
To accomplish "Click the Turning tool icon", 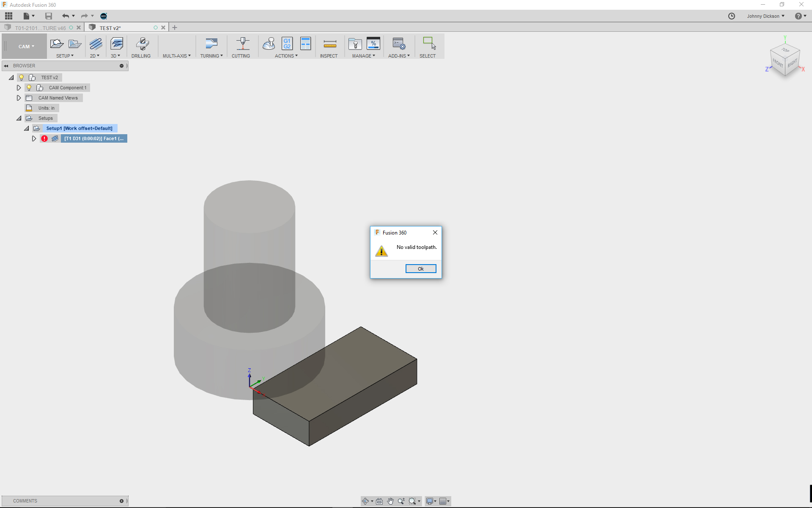I will 211,44.
